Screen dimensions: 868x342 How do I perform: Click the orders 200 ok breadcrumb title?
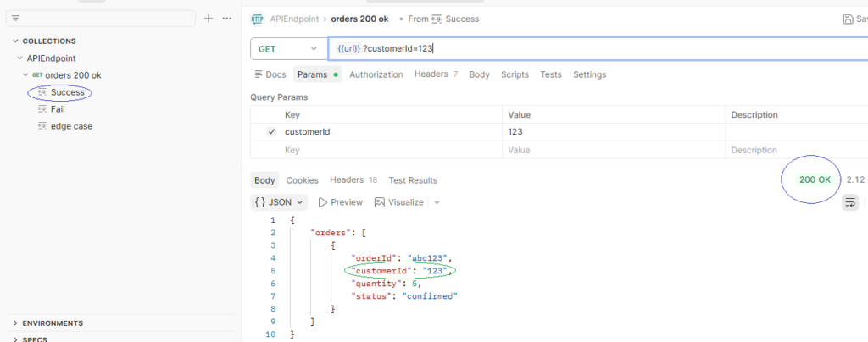359,19
